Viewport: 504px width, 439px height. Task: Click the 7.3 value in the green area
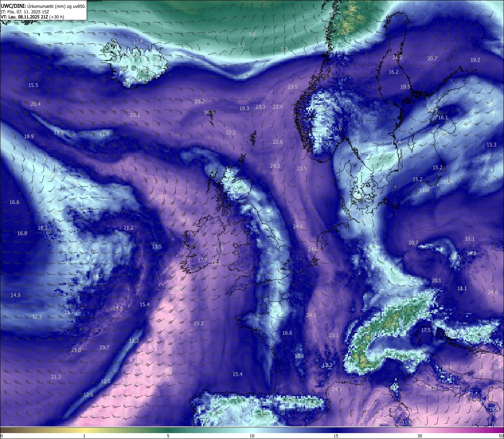pos(252,34)
